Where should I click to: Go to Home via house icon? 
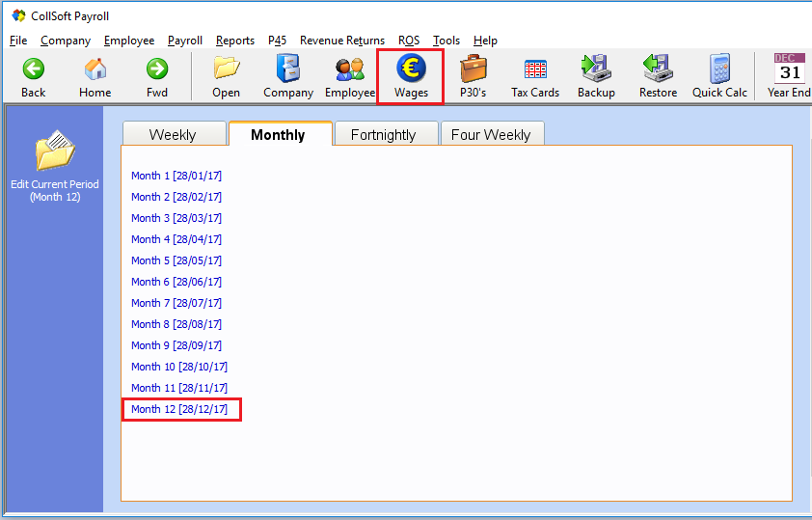pos(95,69)
